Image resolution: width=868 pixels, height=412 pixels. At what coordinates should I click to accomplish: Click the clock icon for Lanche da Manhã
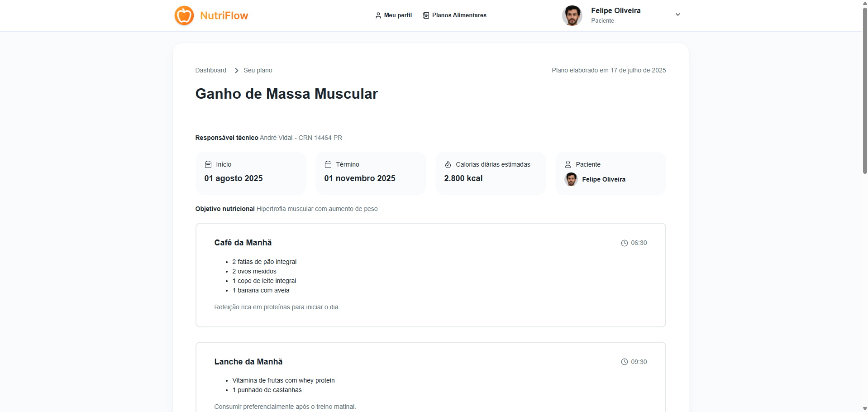pyautogui.click(x=624, y=362)
